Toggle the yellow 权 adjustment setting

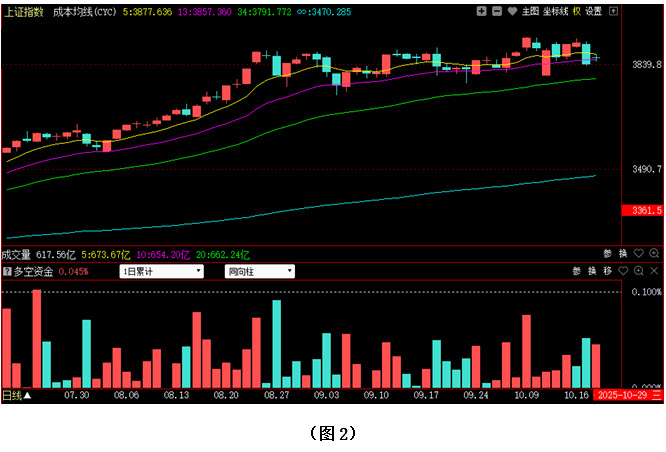pos(577,11)
